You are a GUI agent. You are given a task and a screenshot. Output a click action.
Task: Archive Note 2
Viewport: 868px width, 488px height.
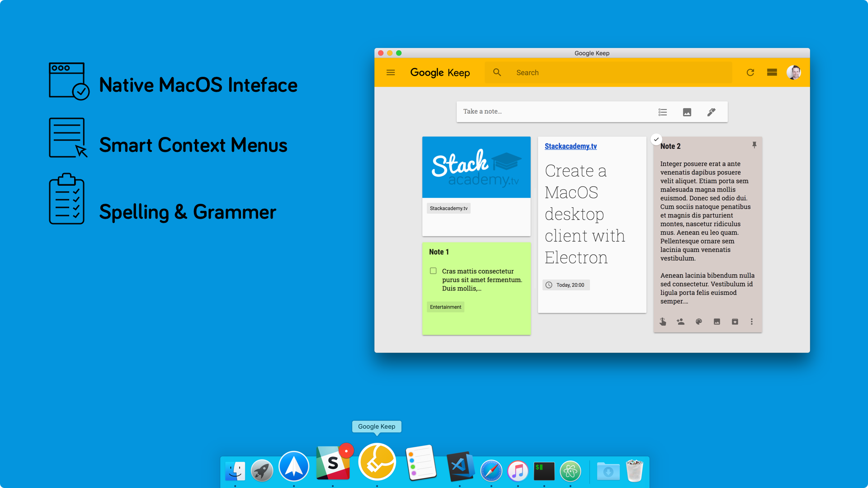pyautogui.click(x=735, y=322)
